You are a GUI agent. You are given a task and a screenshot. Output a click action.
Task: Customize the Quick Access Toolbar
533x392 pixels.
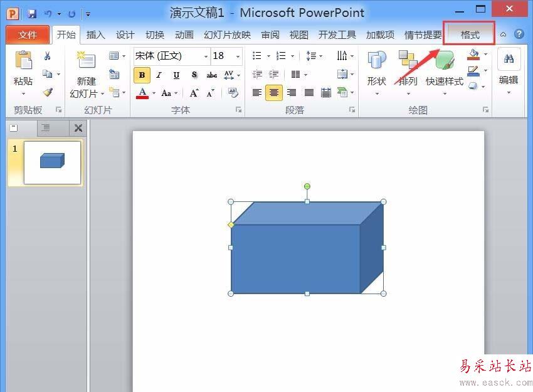click(88, 14)
